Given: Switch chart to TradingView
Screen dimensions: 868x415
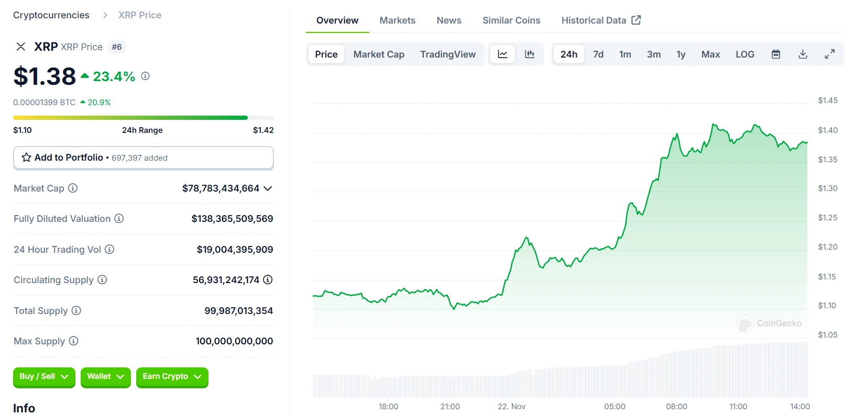Looking at the screenshot, I should (x=448, y=54).
